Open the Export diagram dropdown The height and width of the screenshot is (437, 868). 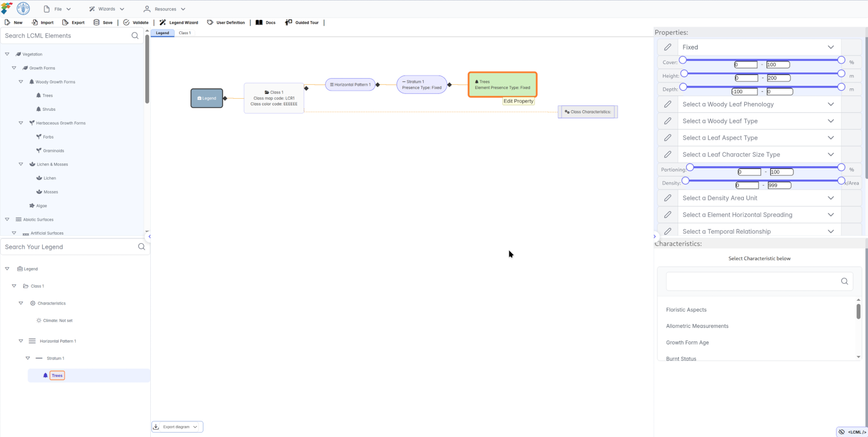tap(177, 427)
